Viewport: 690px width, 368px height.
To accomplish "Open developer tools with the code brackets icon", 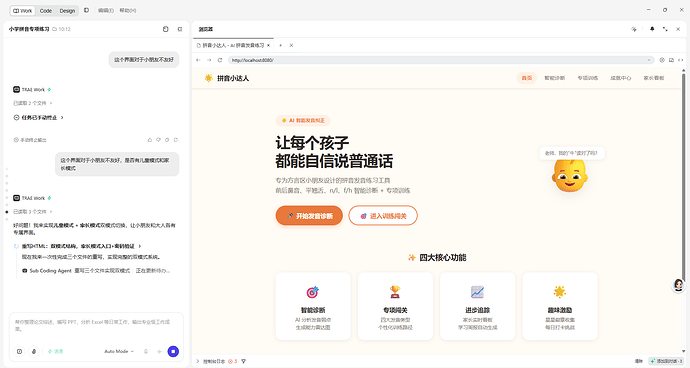I will coord(681,60).
